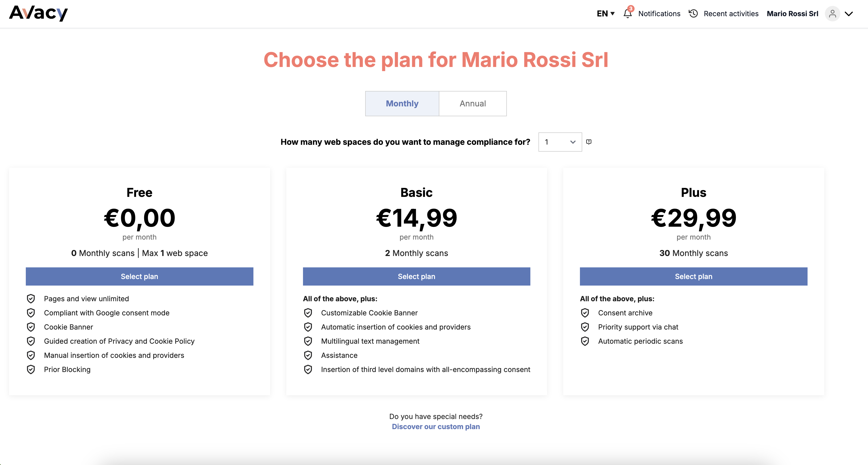Image resolution: width=868 pixels, height=465 pixels.
Task: Open the Notifications menu item
Action: click(x=659, y=13)
